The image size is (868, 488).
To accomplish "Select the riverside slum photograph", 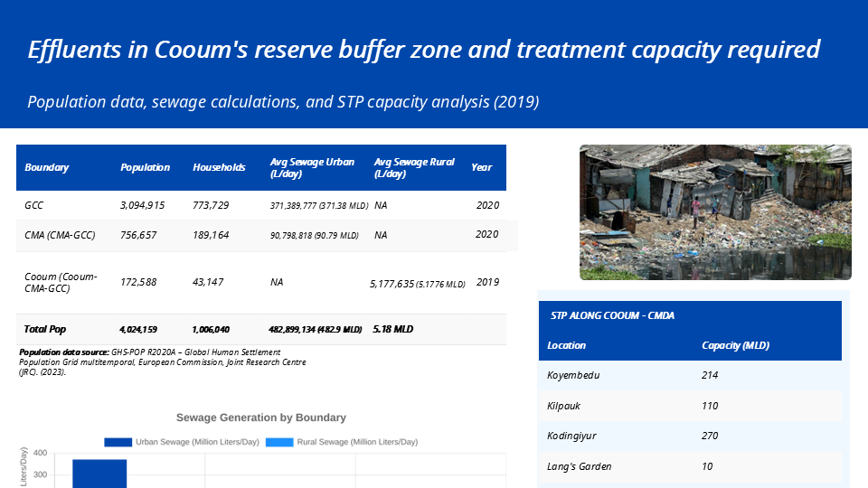I will pos(714,212).
